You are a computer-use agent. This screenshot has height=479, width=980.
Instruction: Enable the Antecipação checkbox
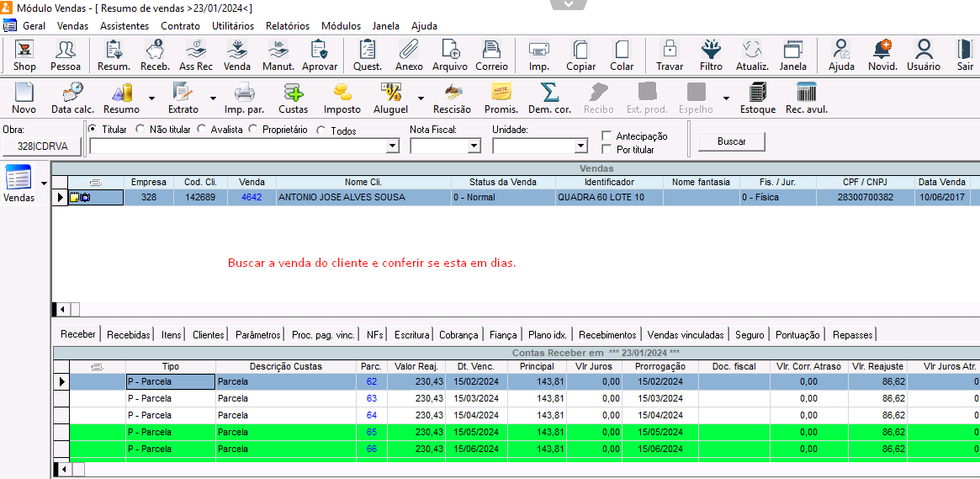point(607,136)
